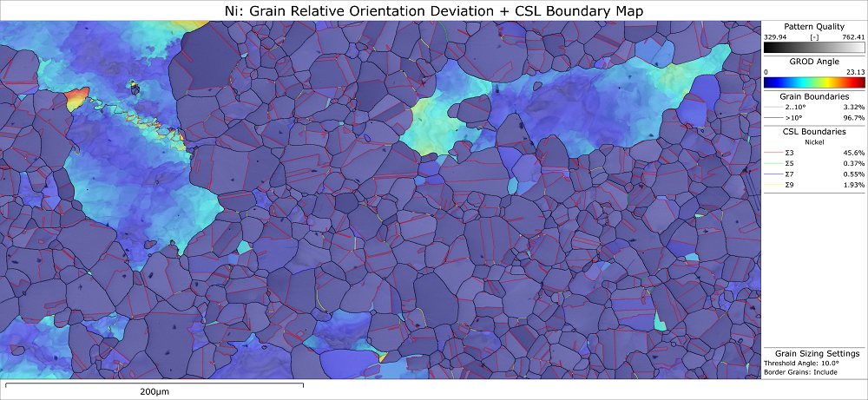Image resolution: width=868 pixels, height=400 pixels.
Task: Click the yellow Σ9 boundary legend entry
Action: tap(814, 185)
